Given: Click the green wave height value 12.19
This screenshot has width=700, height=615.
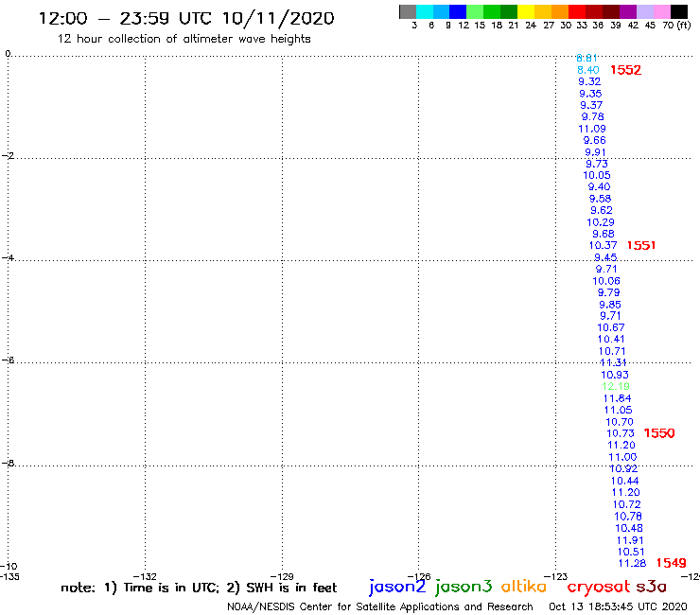Looking at the screenshot, I should (x=616, y=387).
